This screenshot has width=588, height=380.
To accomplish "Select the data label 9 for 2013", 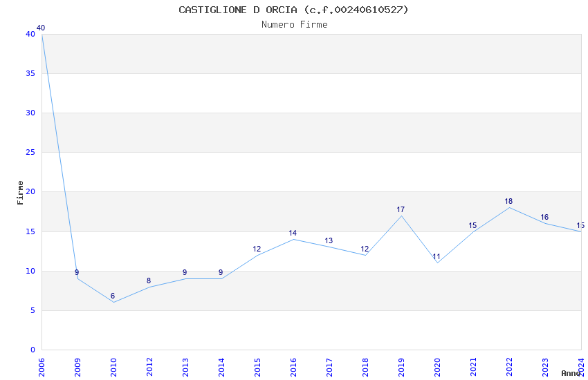I will click(185, 272).
